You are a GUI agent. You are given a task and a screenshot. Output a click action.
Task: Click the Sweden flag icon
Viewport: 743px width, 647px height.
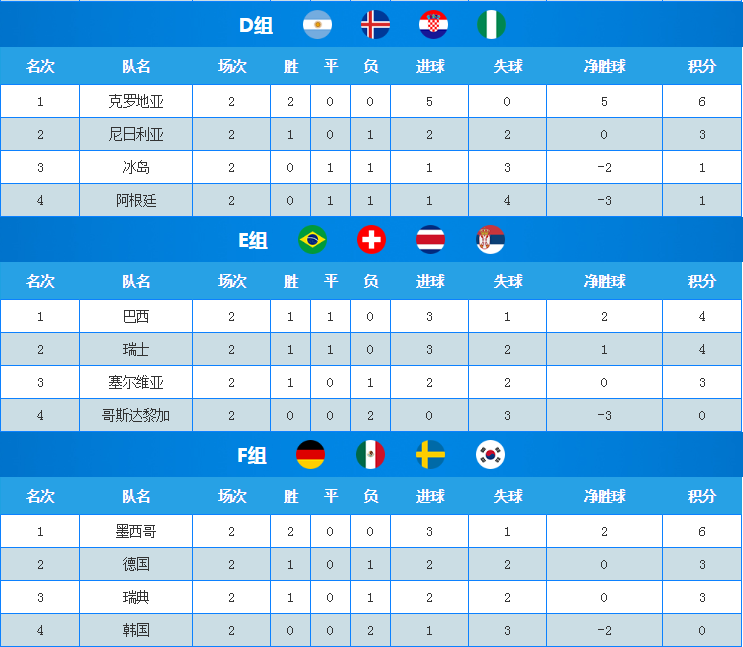pyautogui.click(x=430, y=455)
